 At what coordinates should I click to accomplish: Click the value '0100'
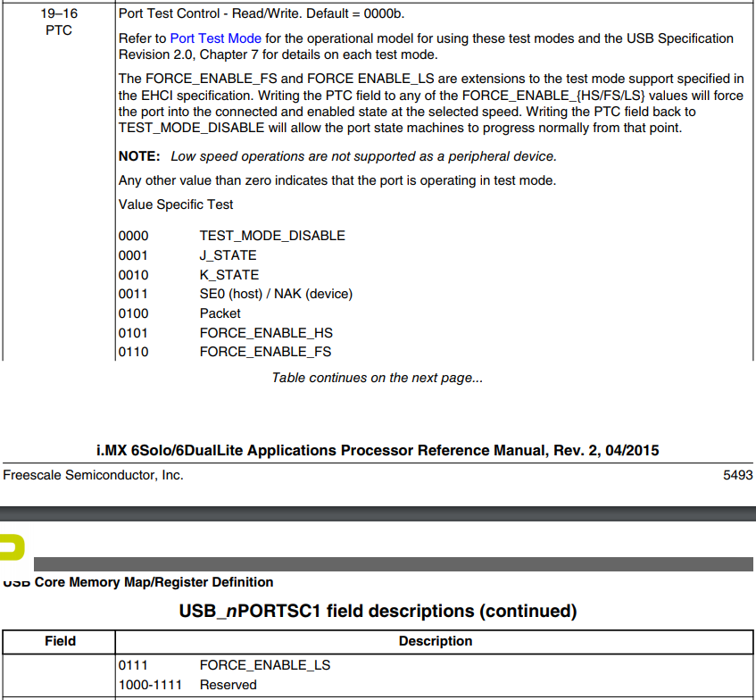134,313
